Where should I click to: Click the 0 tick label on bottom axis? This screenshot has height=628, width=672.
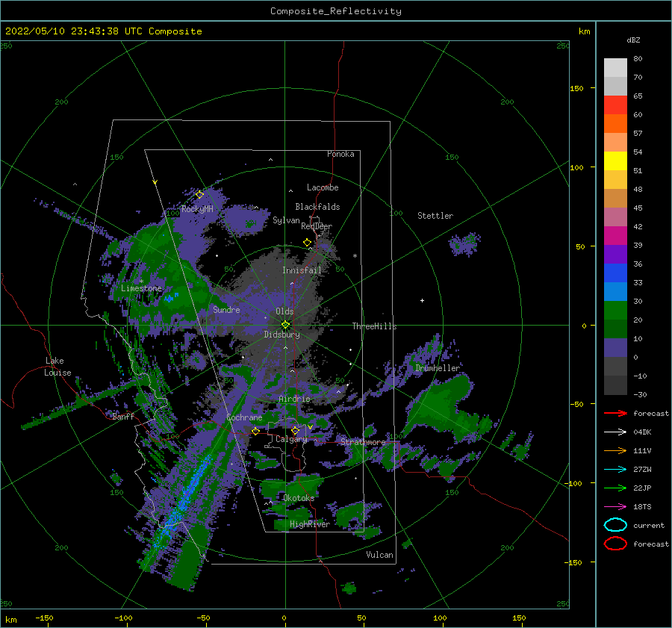(284, 618)
